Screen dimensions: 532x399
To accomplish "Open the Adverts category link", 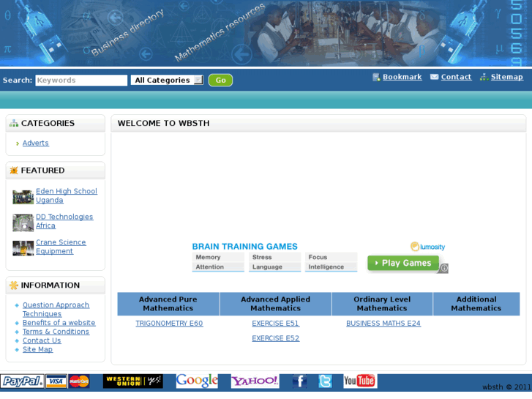I will pos(36,143).
